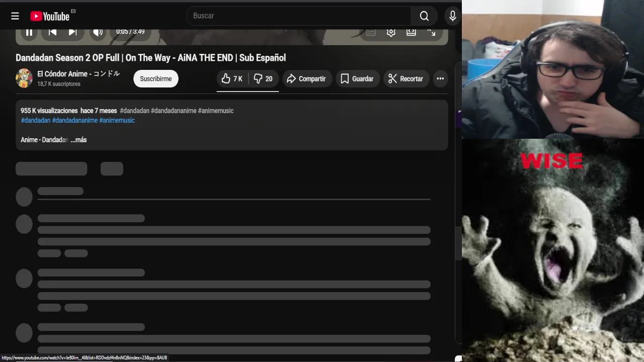The image size is (644, 362).
Task: Open player settings gear
Action: click(x=391, y=32)
